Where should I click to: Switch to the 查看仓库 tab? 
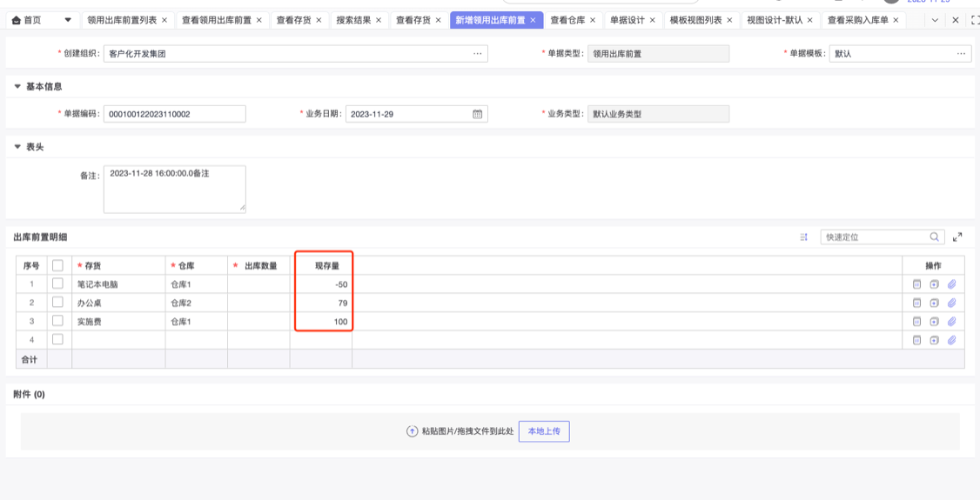click(567, 20)
